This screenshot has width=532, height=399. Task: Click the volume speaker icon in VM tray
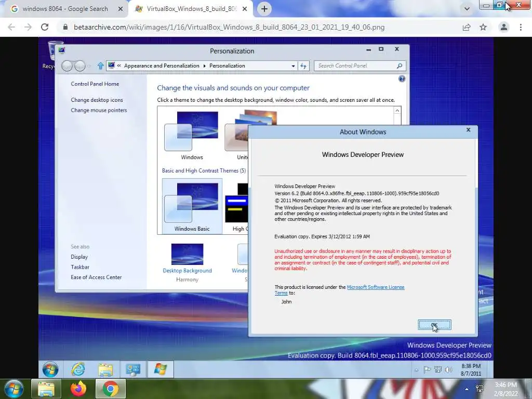448,369
